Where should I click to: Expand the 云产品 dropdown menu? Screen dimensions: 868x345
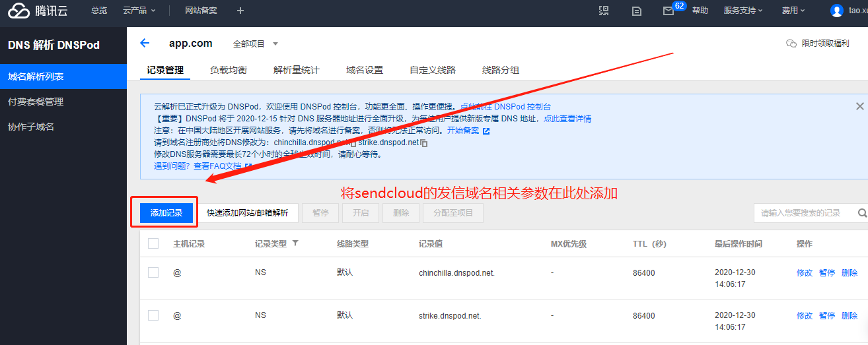tap(139, 11)
